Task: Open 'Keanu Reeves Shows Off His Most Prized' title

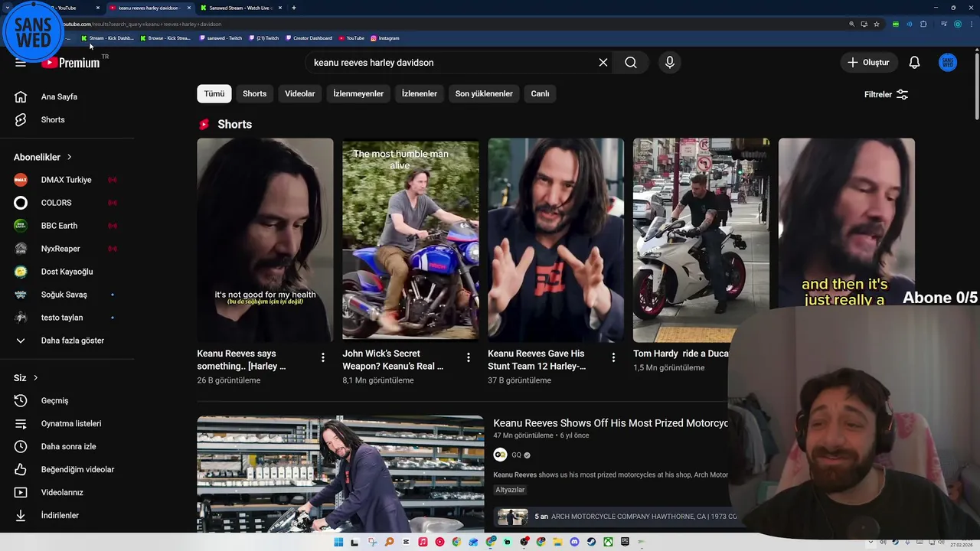Action: click(x=610, y=423)
